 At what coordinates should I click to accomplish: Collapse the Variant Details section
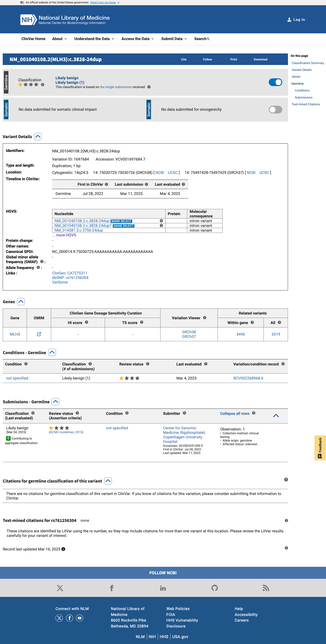[x=38, y=137]
